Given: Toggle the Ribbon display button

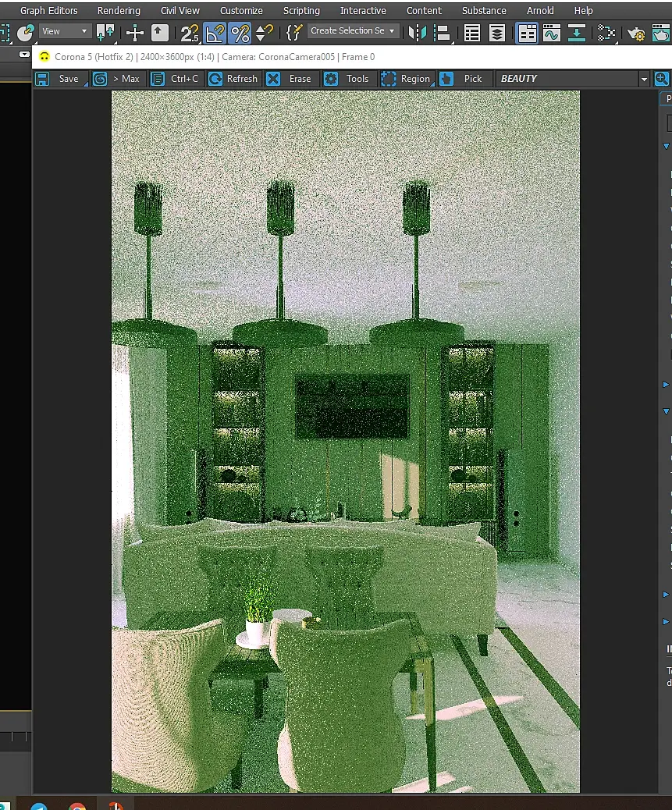Looking at the screenshot, I should click(527, 33).
